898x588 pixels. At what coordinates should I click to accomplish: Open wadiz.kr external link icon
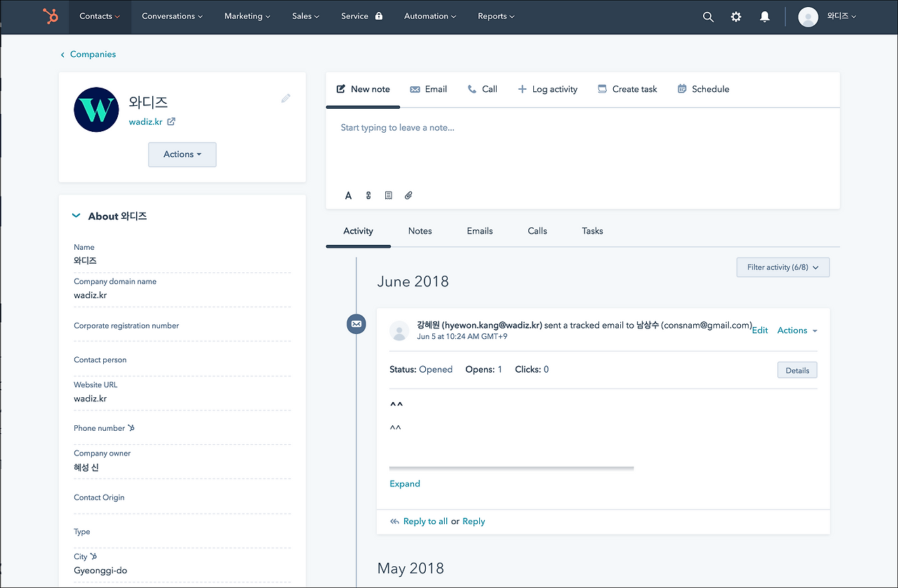(171, 121)
